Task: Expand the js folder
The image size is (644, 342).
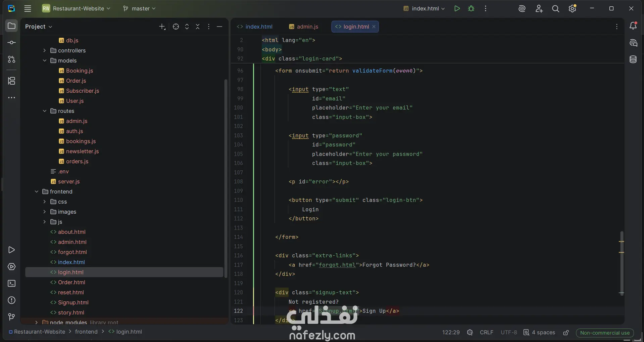Action: 45,222
